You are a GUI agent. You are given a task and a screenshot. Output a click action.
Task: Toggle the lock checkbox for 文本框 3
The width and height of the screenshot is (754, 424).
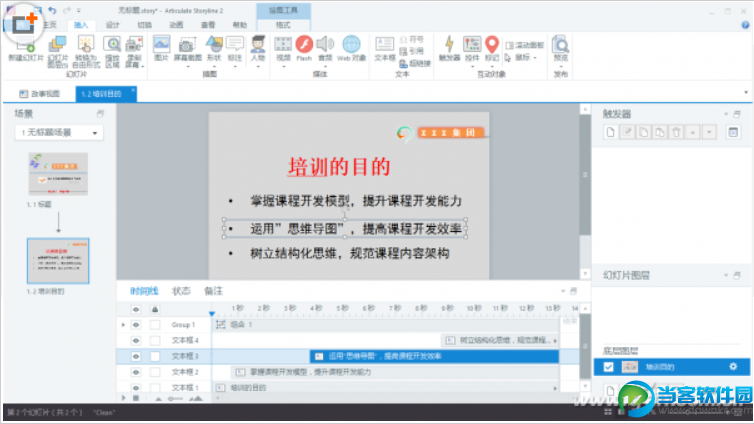click(155, 357)
